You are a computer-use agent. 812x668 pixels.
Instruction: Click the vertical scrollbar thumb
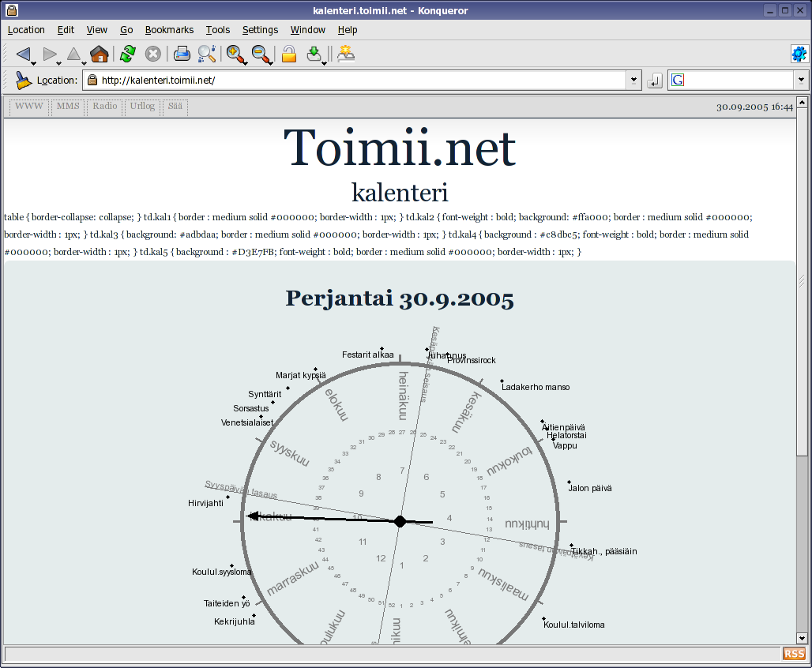click(802, 282)
